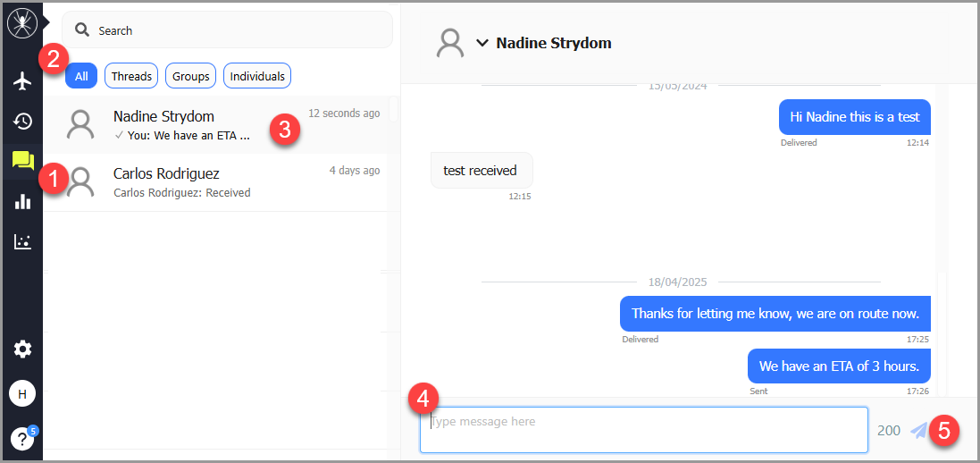
Task: Open the settings gear icon
Action: pos(22,349)
